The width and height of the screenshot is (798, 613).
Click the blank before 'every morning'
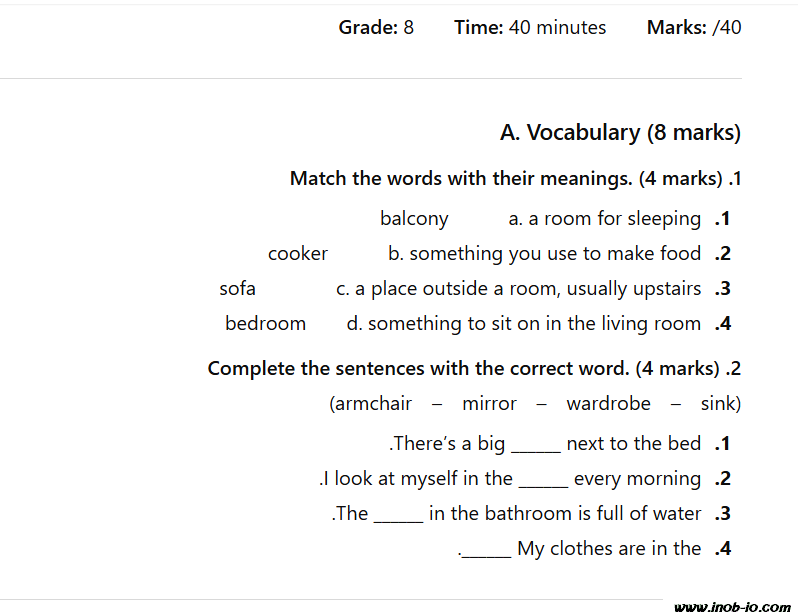point(543,479)
